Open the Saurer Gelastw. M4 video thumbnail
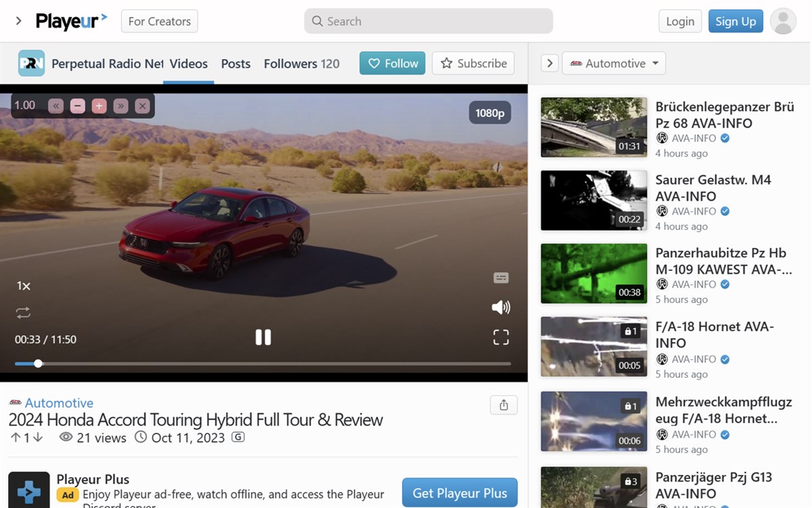 pos(594,200)
